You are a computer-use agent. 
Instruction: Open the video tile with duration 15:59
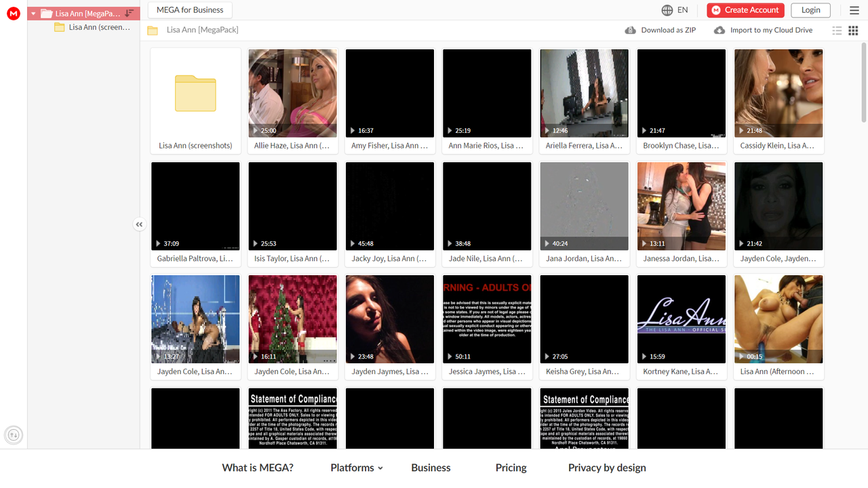681,327
